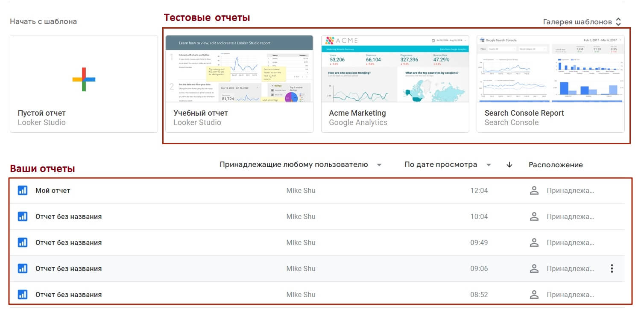The image size is (644, 309).
Task: Expand the Галерея шаблонов gallery
Action: (582, 22)
